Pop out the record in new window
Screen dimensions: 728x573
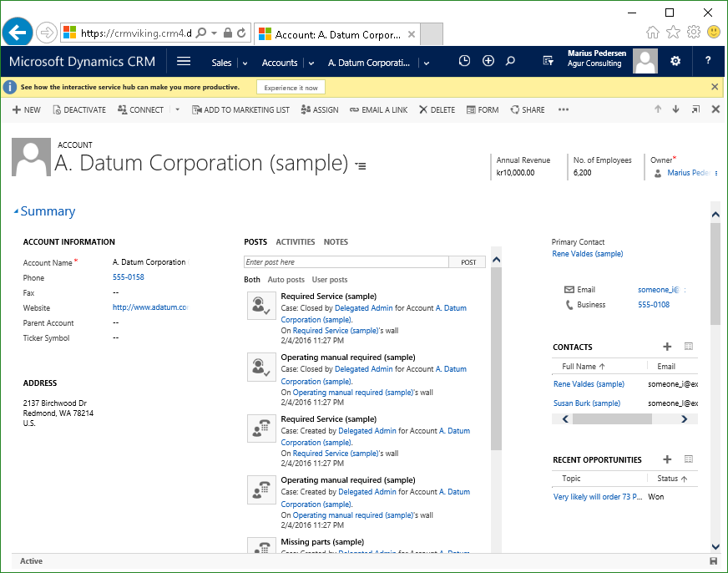[x=695, y=109]
